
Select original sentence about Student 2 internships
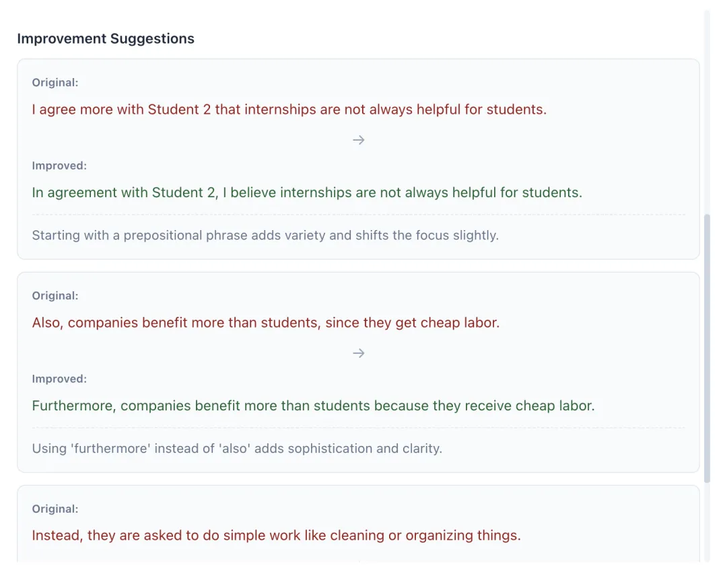tap(289, 110)
